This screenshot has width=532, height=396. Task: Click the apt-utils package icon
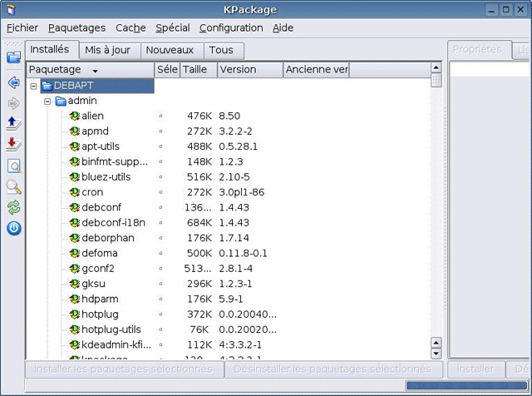tap(74, 146)
